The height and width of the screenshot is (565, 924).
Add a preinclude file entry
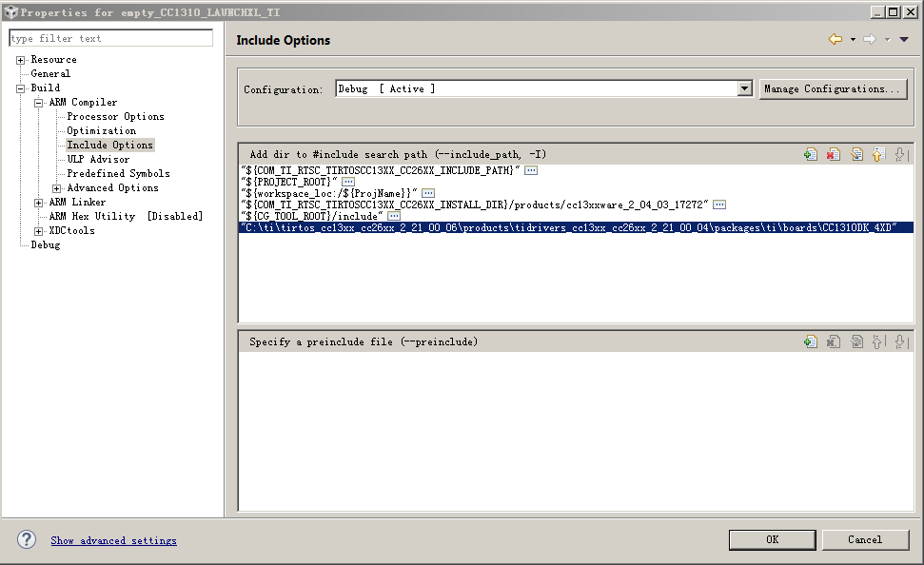[x=810, y=341]
